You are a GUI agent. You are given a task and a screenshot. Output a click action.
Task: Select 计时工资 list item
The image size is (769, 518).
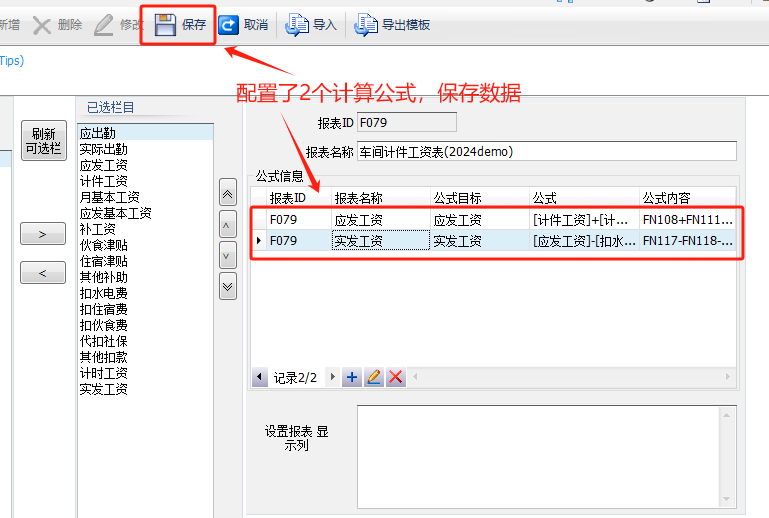click(x=146, y=373)
